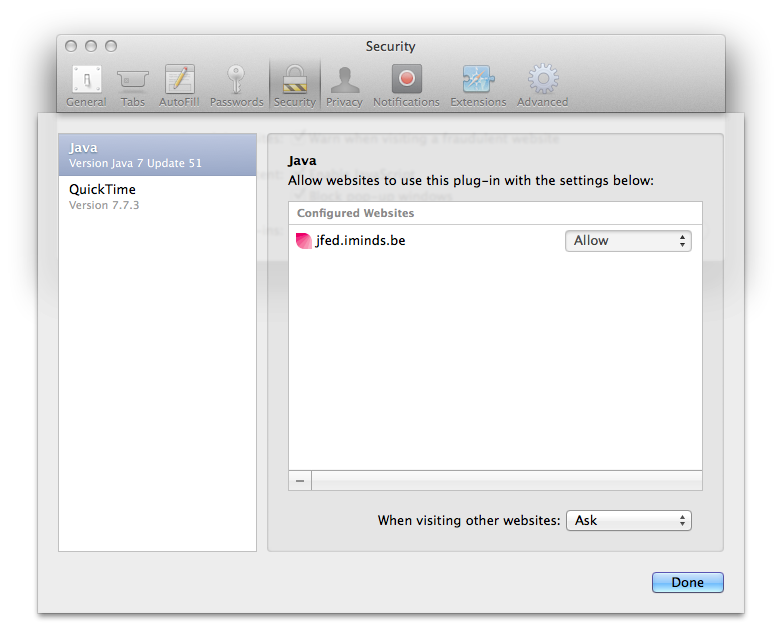Minimize the Security preferences window

[x=91, y=46]
